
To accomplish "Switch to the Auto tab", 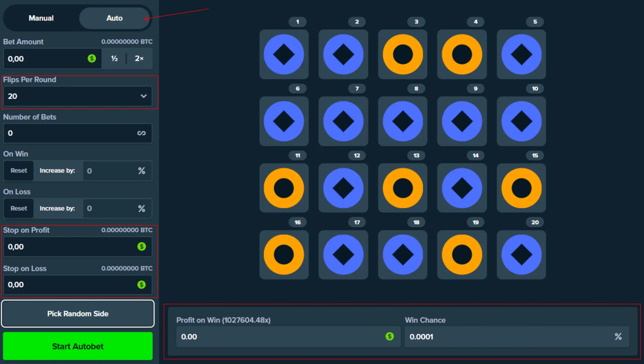I will [x=114, y=18].
